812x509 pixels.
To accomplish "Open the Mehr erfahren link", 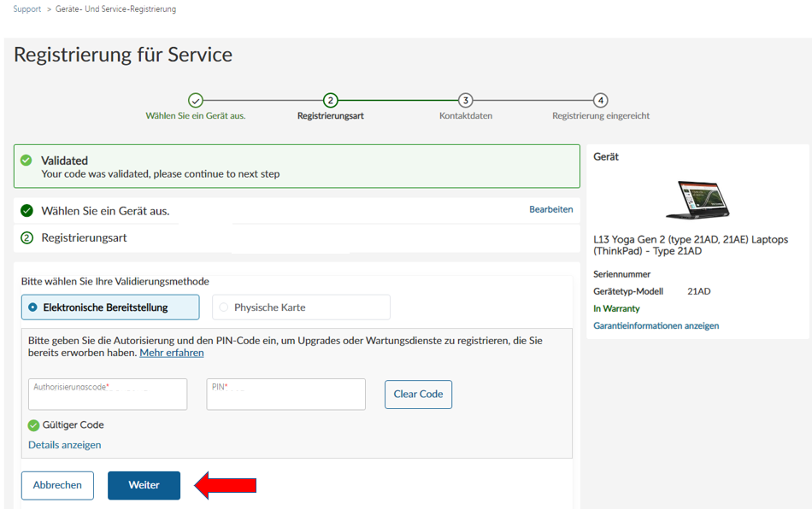I will [172, 353].
